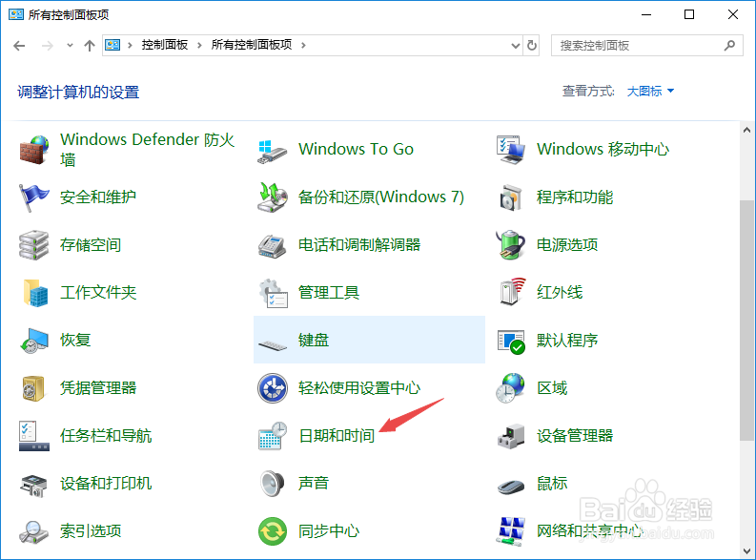Click the scrollbar down arrow

746,550
